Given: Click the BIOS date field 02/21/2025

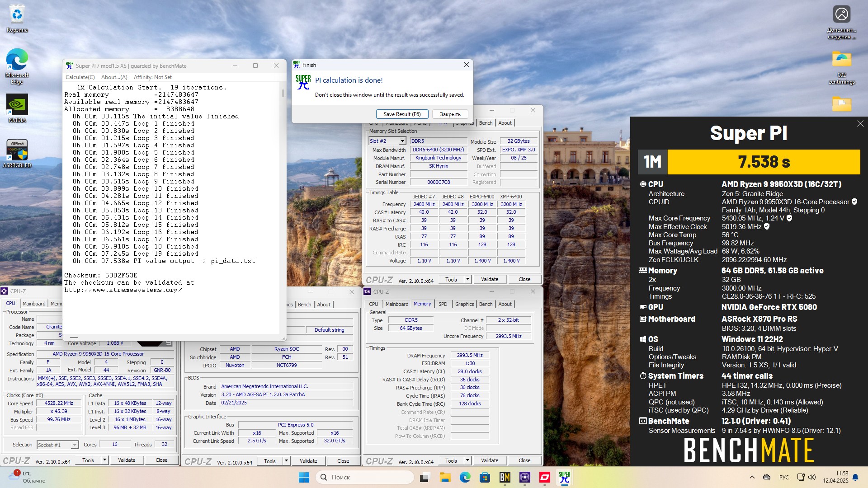Looking at the screenshot, I should tap(286, 403).
